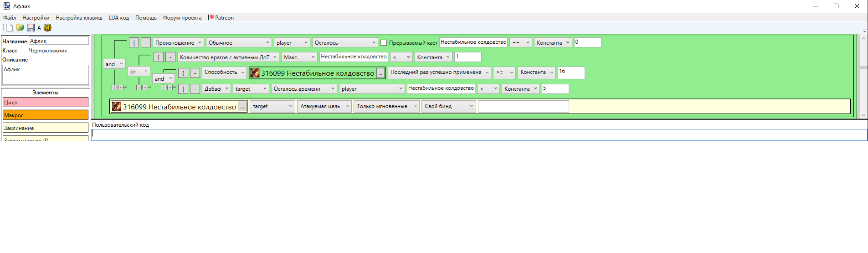Click the ellipsis button in the yellow spell row
868x253 pixels.
click(242, 107)
